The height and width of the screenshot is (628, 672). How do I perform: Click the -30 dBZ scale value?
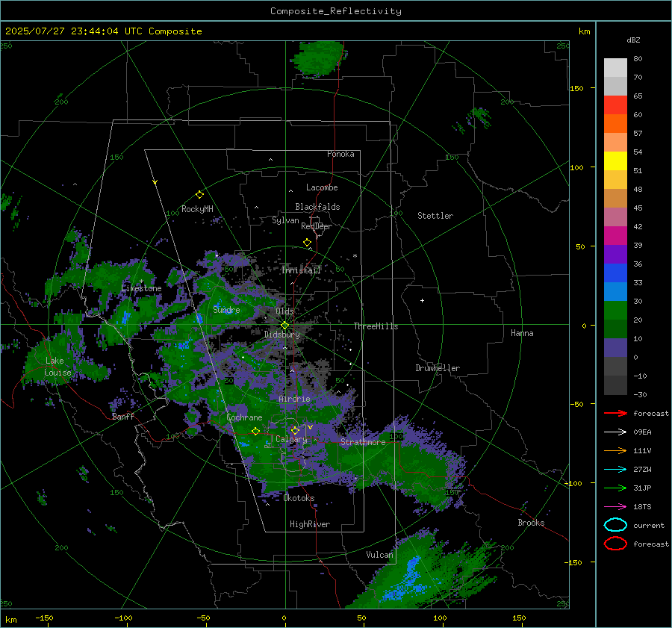[640, 394]
